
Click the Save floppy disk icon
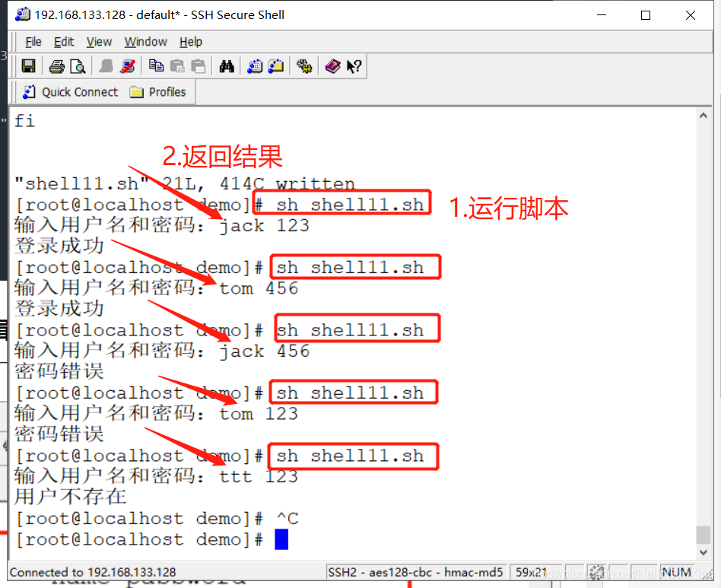point(28,66)
